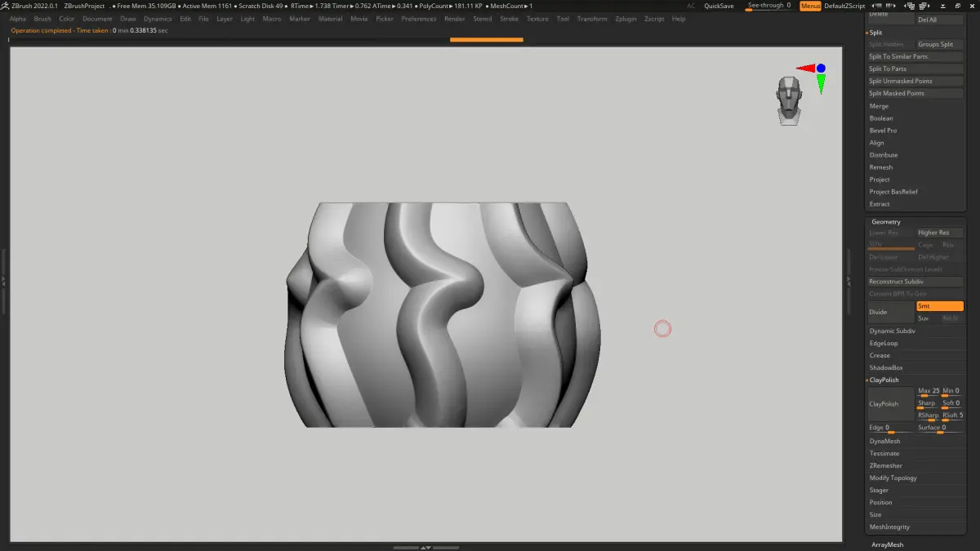Expand the Crease section

click(x=880, y=355)
